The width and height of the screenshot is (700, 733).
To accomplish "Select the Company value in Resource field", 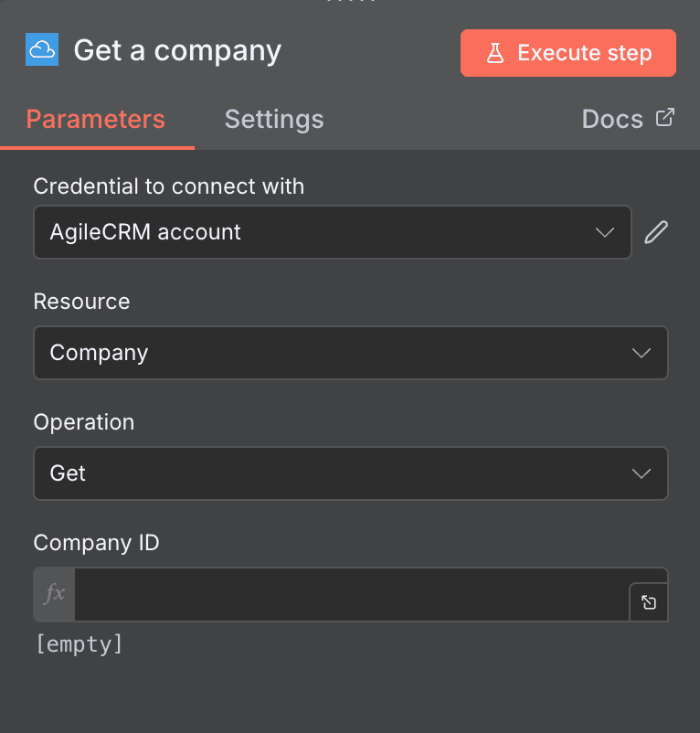I will tap(99, 353).
